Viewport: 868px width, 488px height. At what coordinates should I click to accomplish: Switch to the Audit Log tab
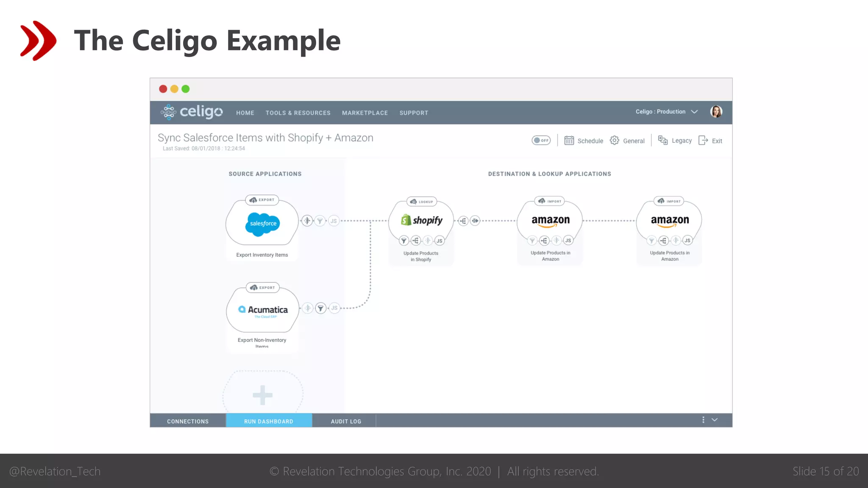[x=346, y=421]
